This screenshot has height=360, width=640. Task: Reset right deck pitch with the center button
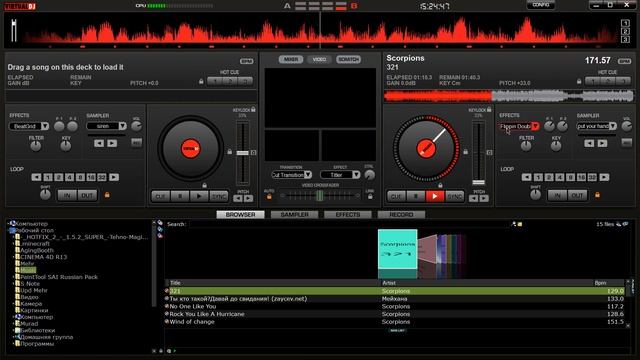click(x=489, y=153)
